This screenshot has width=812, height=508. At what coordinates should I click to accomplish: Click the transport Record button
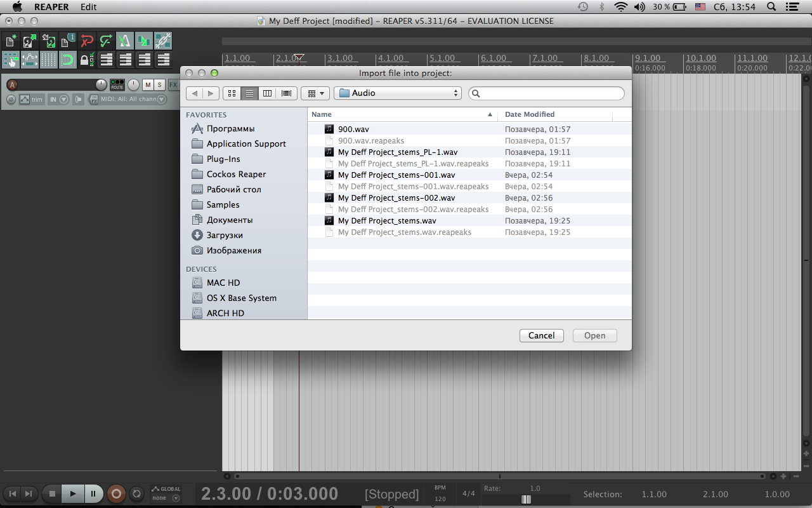click(116, 493)
